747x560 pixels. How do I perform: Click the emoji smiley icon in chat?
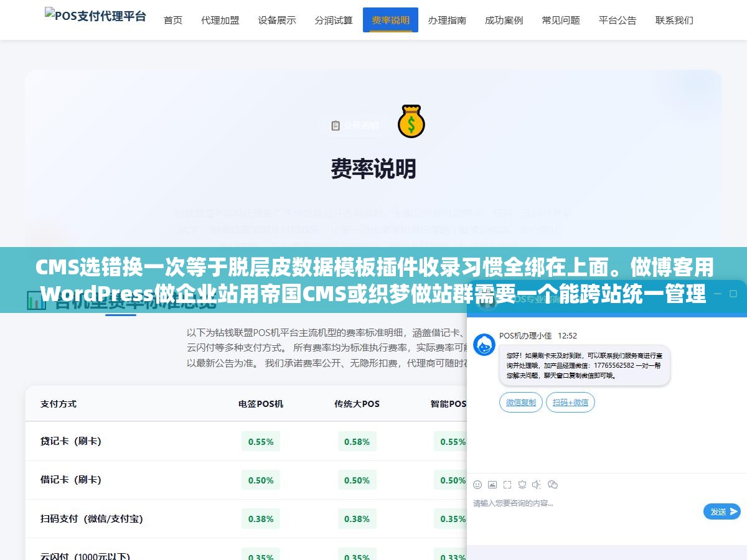[x=477, y=484]
